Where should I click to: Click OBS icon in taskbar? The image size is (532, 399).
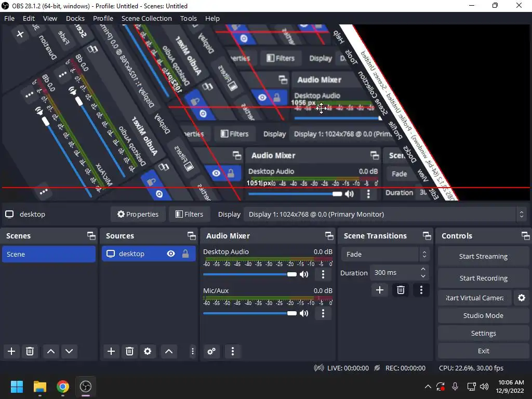[x=86, y=387]
